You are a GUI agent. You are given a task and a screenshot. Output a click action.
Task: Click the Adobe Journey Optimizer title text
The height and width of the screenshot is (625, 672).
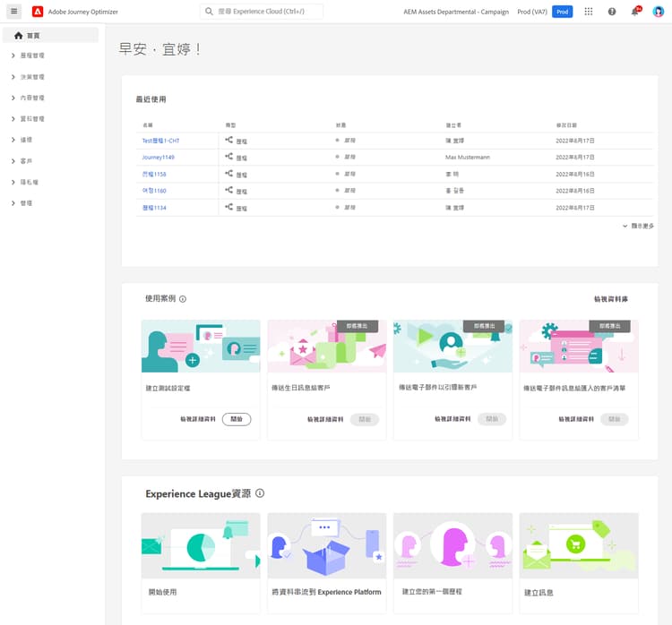[83, 12]
